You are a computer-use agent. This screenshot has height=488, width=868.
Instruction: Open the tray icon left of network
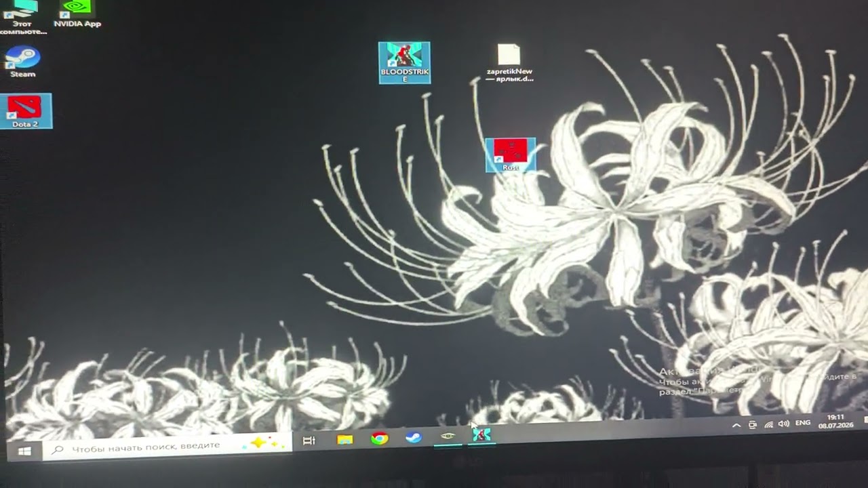point(753,425)
